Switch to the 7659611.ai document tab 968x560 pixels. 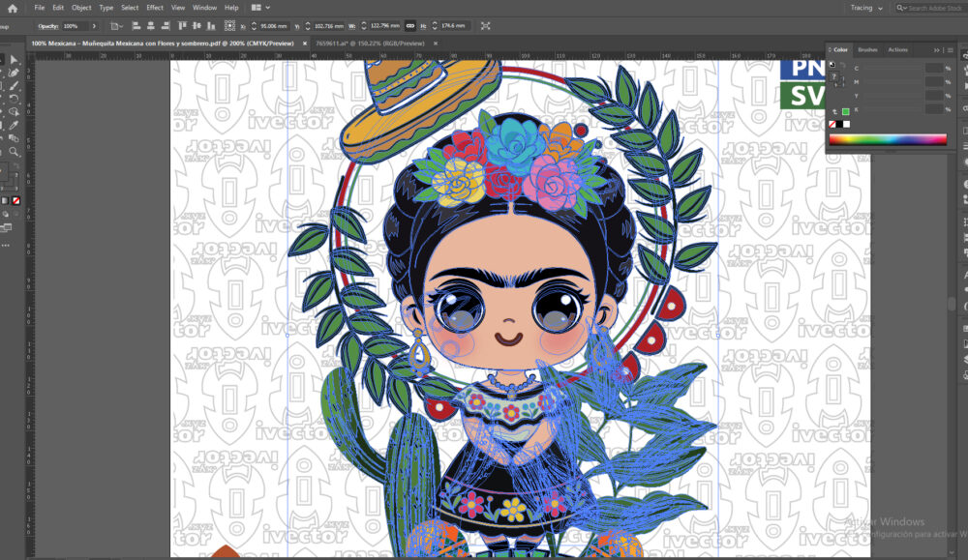370,44
